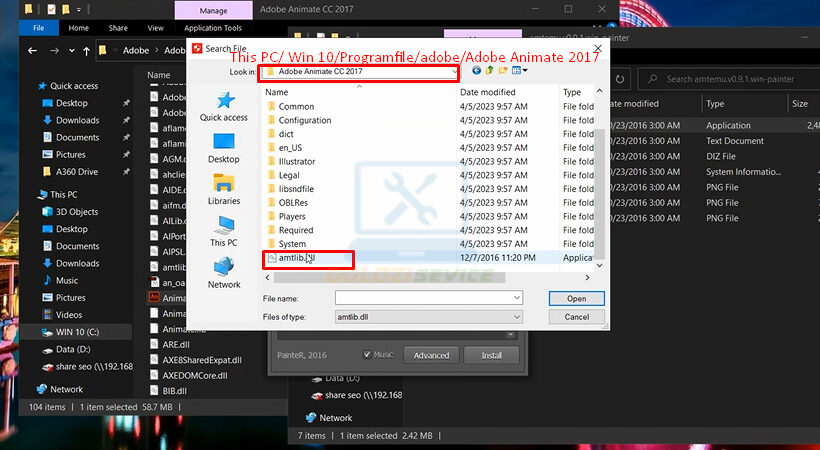This screenshot has width=820, height=450.
Task: Open the Home ribbon tab
Action: 78,28
